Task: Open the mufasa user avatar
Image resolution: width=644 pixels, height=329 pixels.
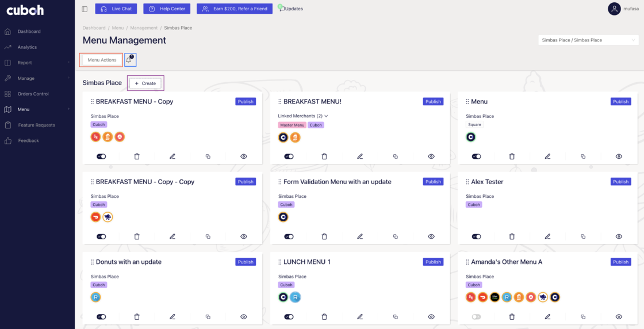Action: [615, 9]
